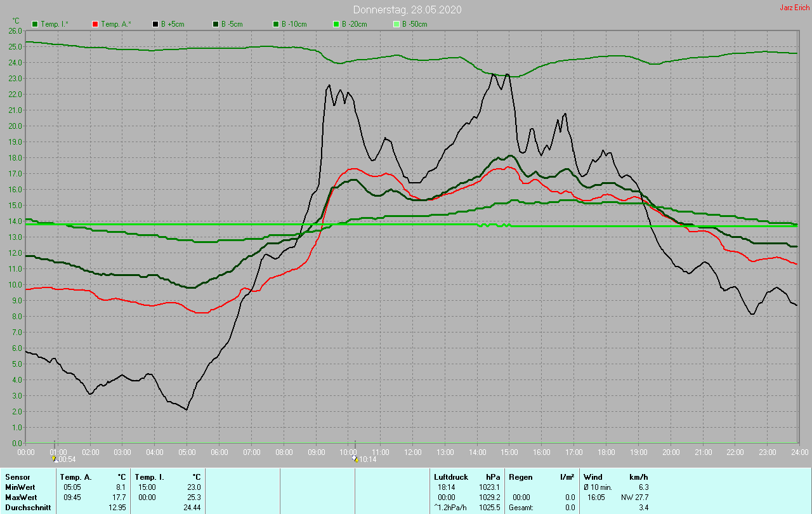
Task: Click the Jarz Erich link text
Action: tap(794, 8)
